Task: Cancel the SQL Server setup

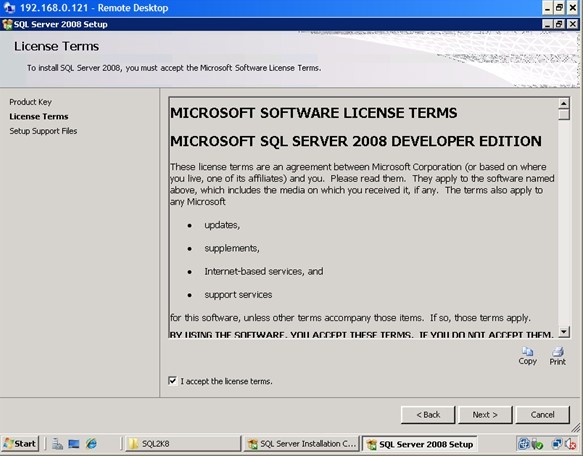Action: pos(542,415)
